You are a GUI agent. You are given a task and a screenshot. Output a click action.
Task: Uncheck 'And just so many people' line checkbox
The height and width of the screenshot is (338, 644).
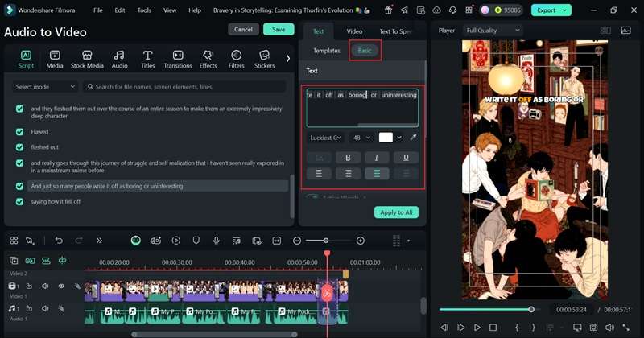coord(19,186)
